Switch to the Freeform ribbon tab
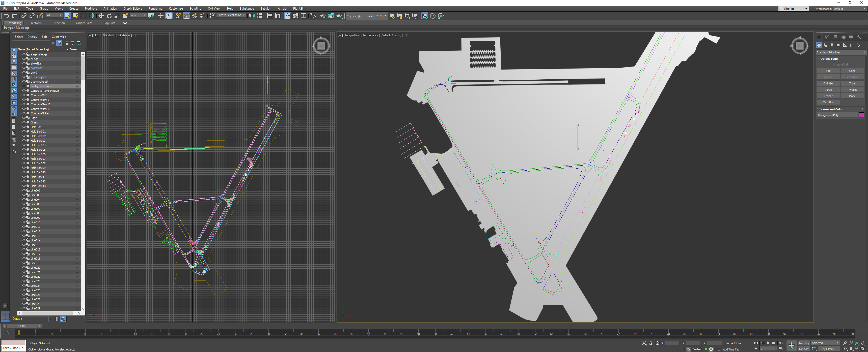The width and height of the screenshot is (868, 352). click(x=35, y=23)
